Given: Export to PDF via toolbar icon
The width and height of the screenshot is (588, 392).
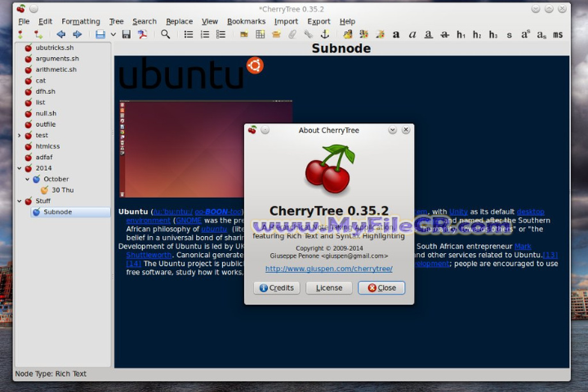Looking at the screenshot, I should (142, 34).
